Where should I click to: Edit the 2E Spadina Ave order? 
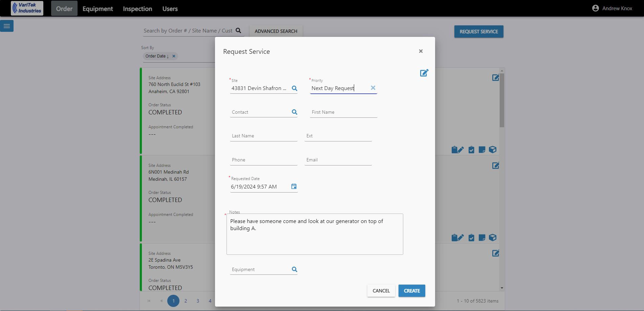point(496,253)
